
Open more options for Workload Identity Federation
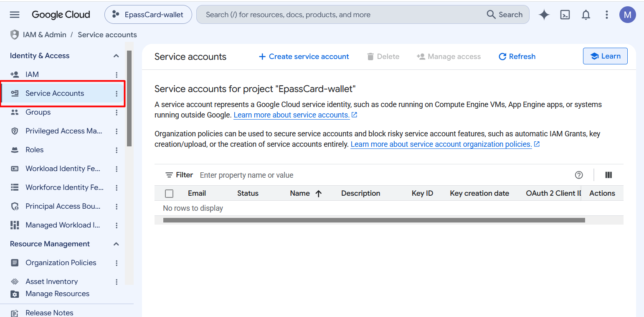[117, 169]
